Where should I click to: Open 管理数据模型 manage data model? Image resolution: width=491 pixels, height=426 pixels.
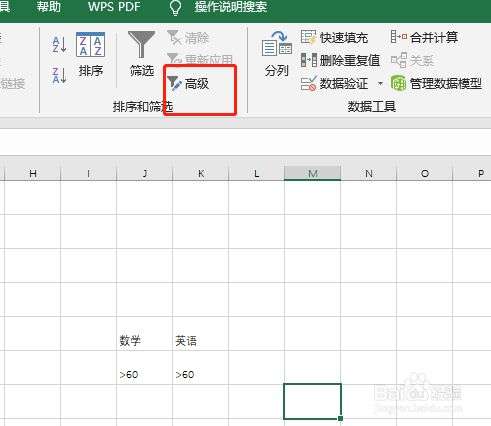coord(436,83)
